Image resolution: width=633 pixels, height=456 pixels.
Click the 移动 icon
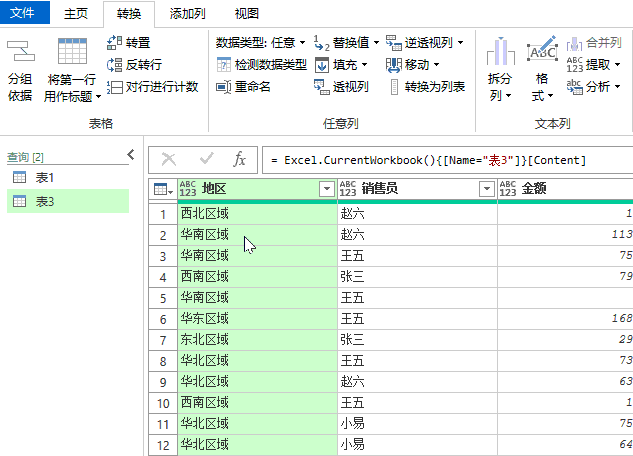[394, 65]
